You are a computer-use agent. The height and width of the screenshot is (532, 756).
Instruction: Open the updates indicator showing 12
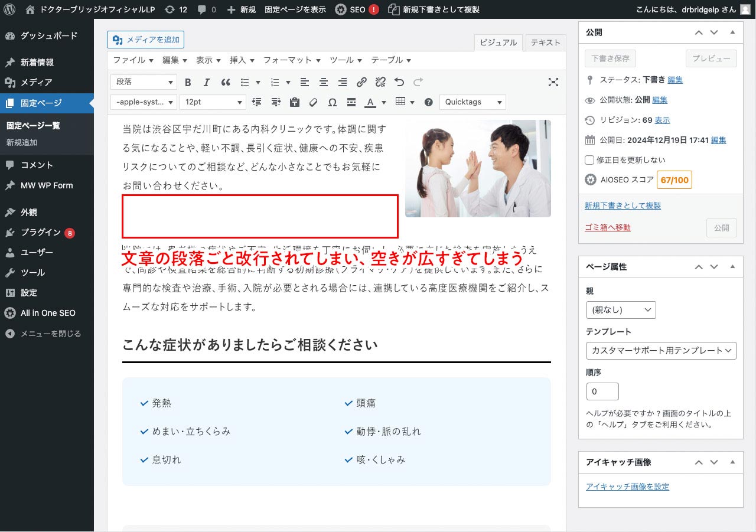coord(176,9)
